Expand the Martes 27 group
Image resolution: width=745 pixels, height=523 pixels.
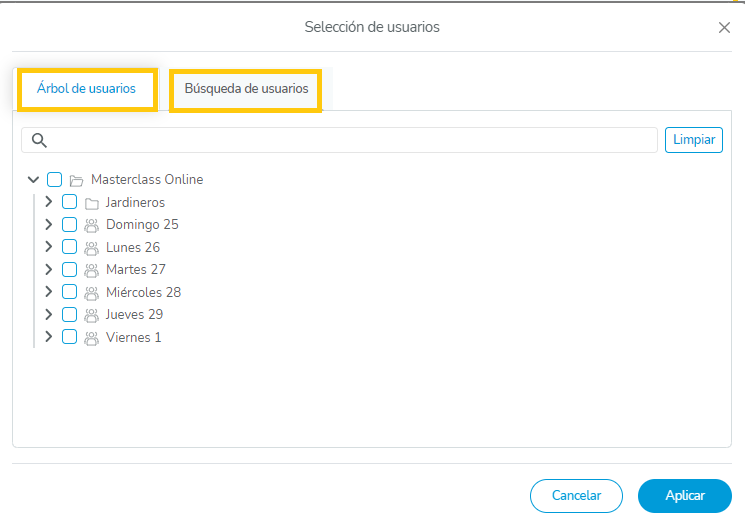(48, 269)
